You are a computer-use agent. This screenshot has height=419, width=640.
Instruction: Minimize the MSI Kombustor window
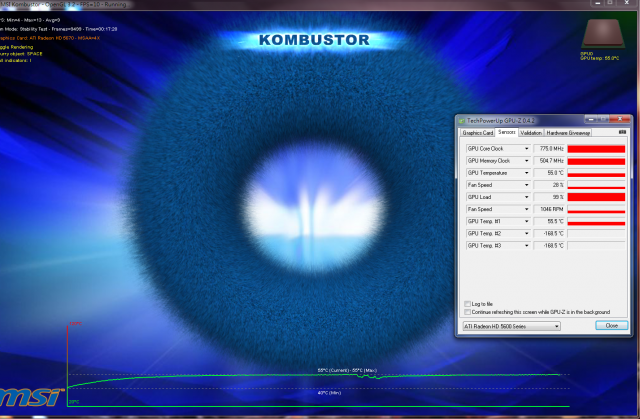[x=598, y=3]
